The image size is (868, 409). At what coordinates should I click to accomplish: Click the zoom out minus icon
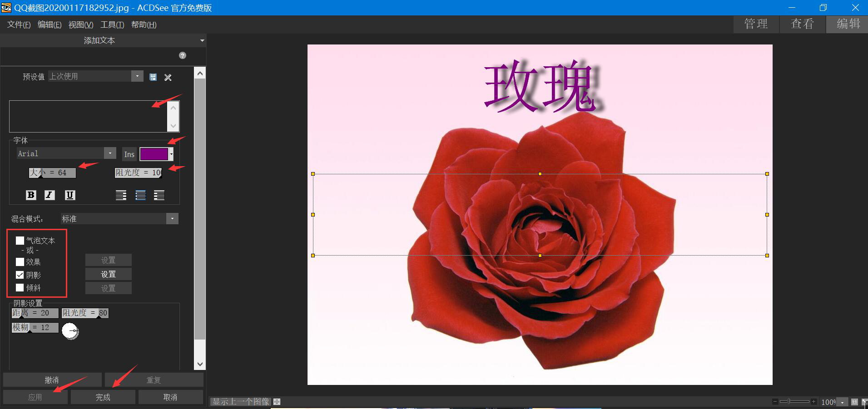(775, 402)
